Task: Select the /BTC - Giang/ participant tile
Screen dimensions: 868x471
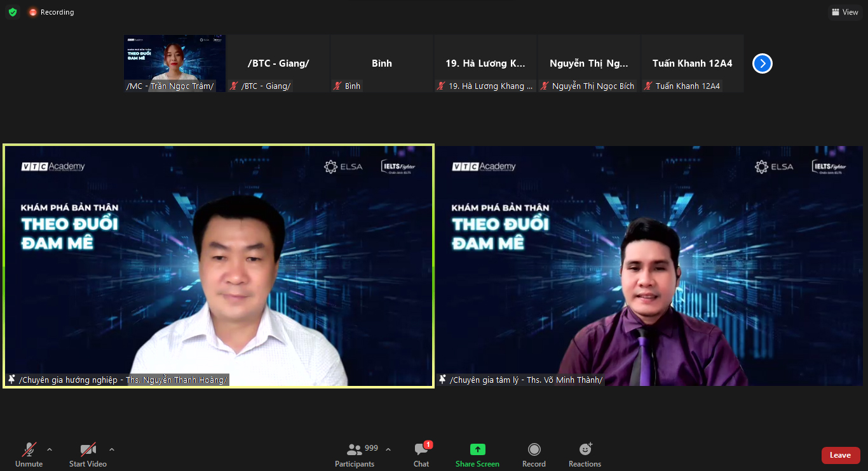Action: tap(278, 63)
